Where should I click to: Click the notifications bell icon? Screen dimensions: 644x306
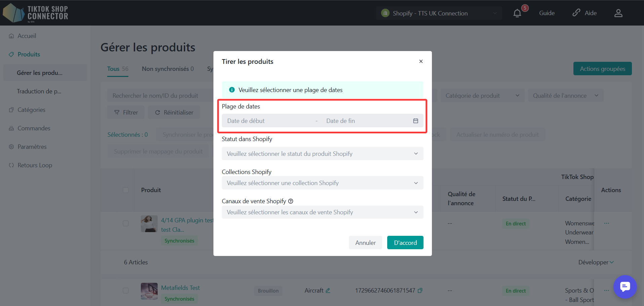click(x=517, y=13)
